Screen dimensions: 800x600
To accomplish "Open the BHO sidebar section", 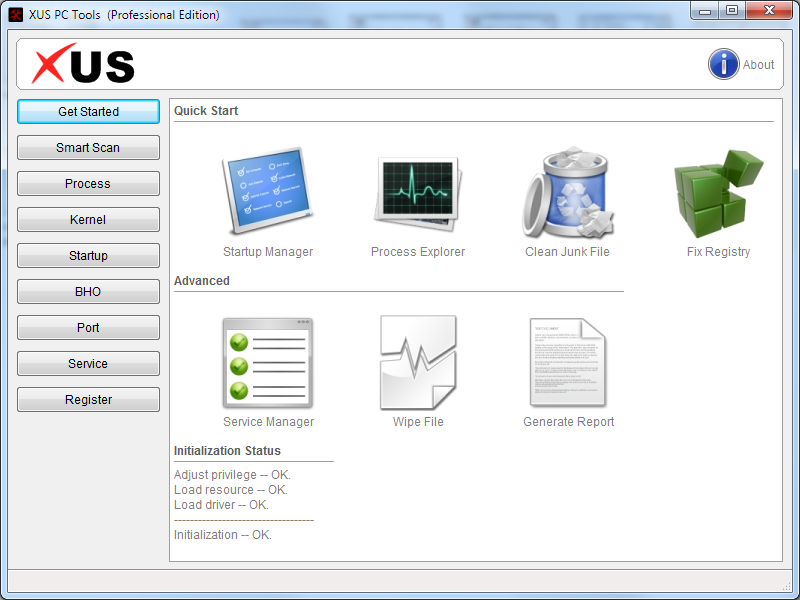I will (x=88, y=292).
